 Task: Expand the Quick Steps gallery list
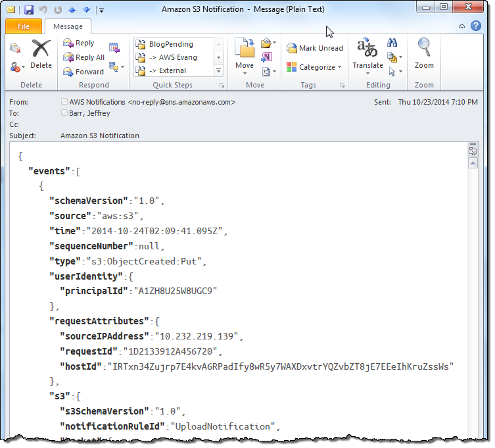tap(219, 70)
